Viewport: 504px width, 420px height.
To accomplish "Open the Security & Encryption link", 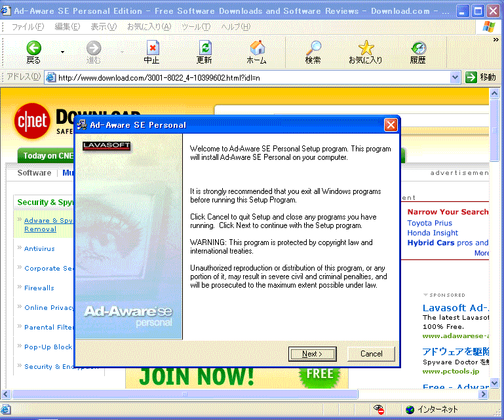I will click(x=62, y=366).
